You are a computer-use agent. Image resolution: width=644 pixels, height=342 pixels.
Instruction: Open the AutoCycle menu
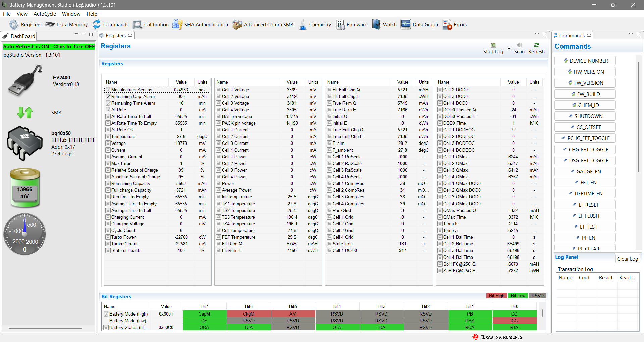coord(45,14)
